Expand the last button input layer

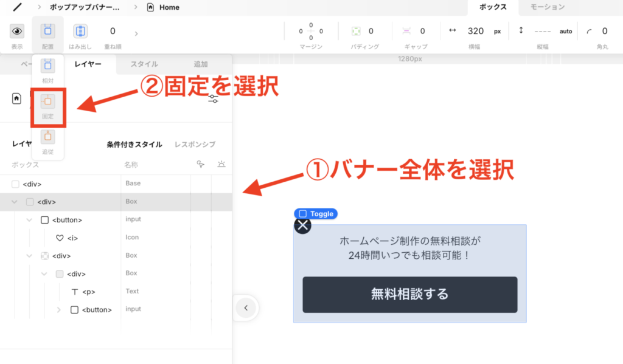59,310
